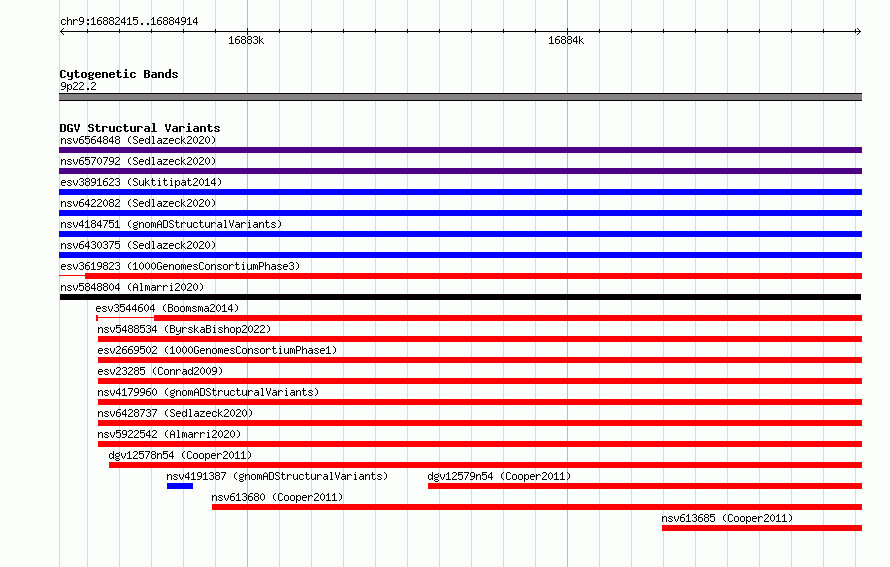The width and height of the screenshot is (890, 567).
Task: Open esv2669502 (1000GenomesConsortiumPhase1) label
Action: point(217,350)
